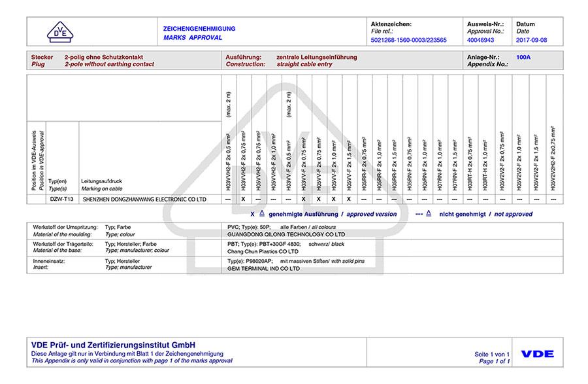Viewport: 588px width, 384px height.
Task: Click Chang Chun Plastics CO LTD entry
Action: point(262,251)
